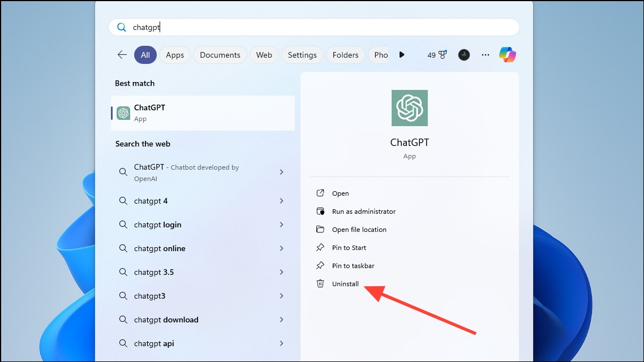644x362 pixels.
Task: Switch to the partially visible Photos filter
Action: point(378,55)
